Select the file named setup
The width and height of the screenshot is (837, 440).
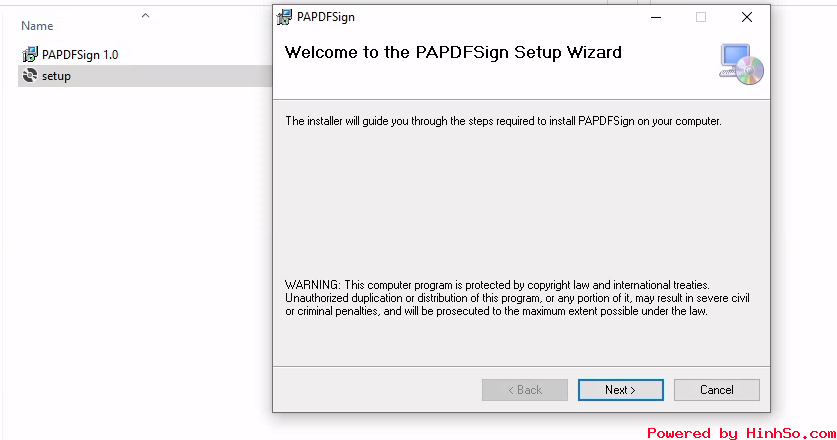tap(56, 76)
